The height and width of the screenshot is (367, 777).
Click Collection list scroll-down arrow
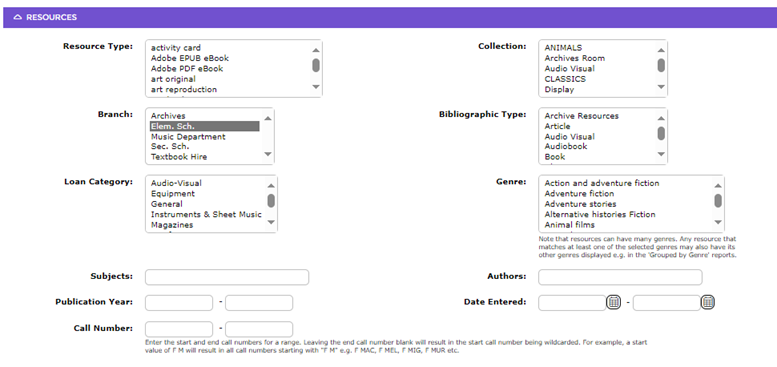(661, 87)
